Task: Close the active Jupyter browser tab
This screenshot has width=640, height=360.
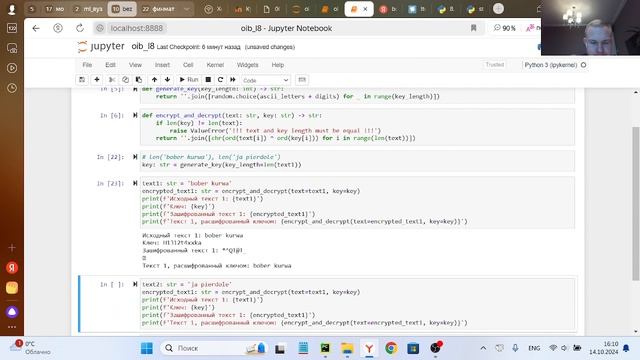Action: click(365, 9)
